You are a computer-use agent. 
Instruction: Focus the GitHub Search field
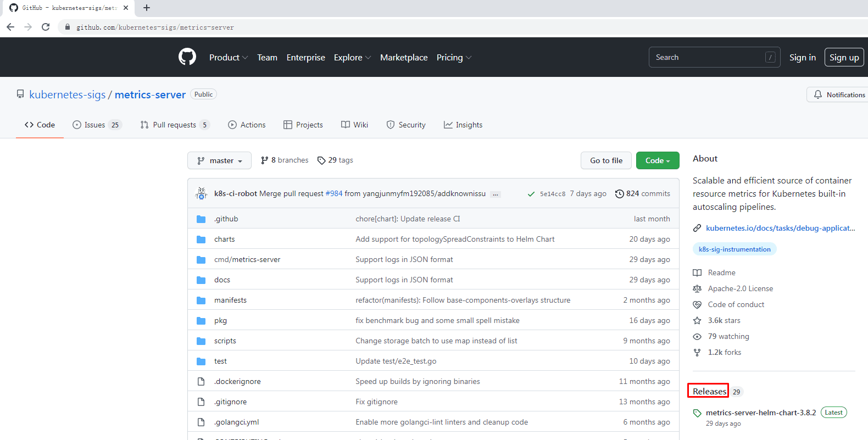(x=714, y=57)
